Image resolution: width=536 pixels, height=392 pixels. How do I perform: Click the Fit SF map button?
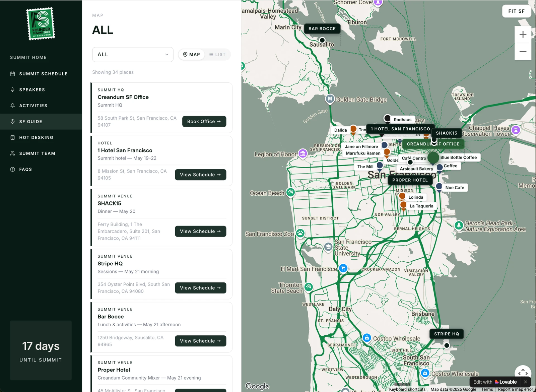pos(517,11)
